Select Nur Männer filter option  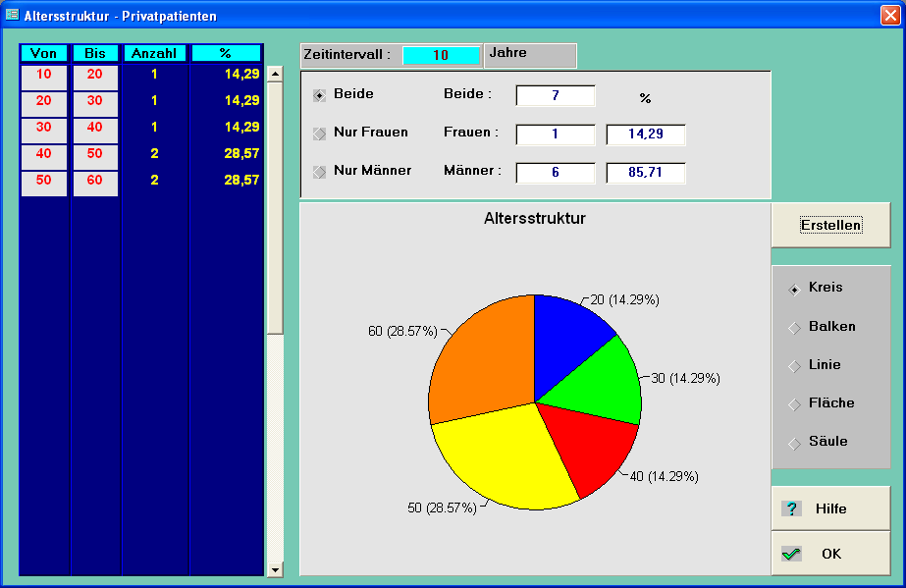click(319, 171)
